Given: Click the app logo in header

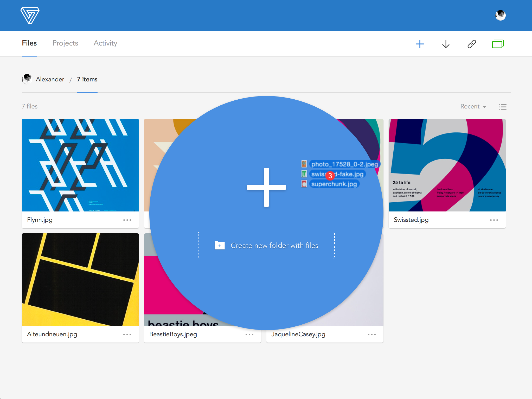Looking at the screenshot, I should (30, 15).
